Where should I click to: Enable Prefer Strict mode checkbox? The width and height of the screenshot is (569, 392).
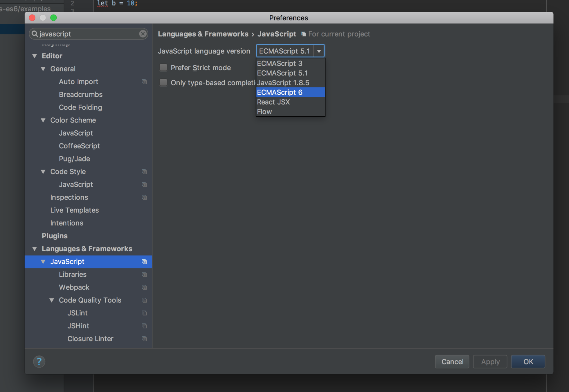(163, 68)
